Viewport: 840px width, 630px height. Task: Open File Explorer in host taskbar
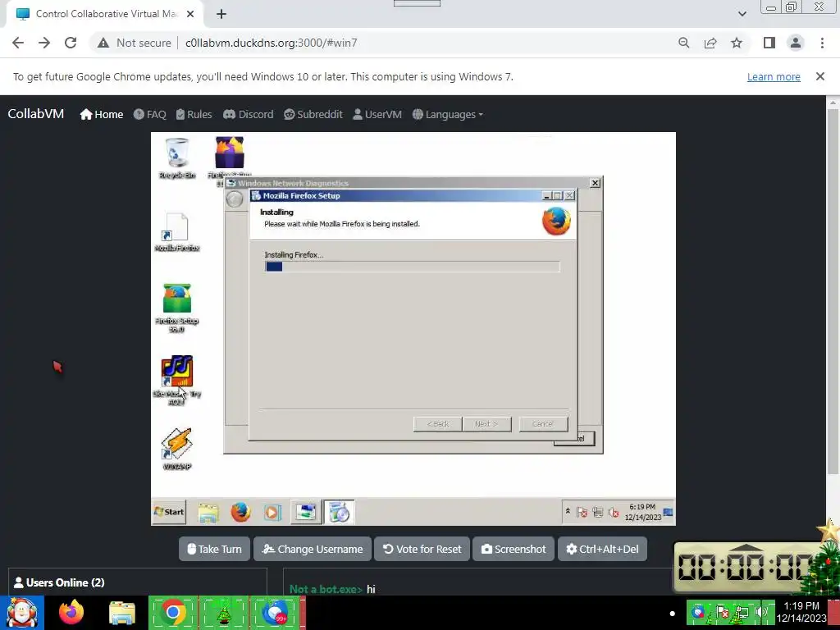click(122, 614)
